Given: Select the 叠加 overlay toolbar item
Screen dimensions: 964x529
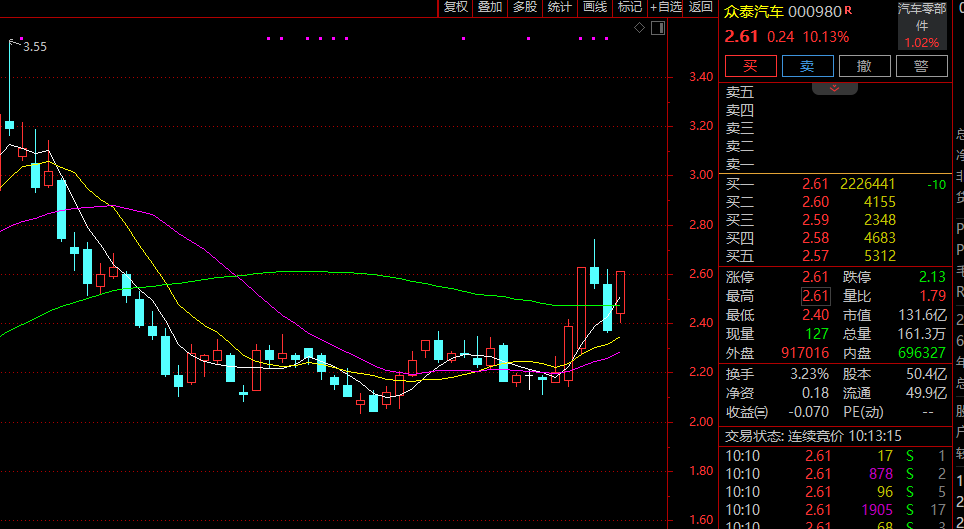Looking at the screenshot, I should (490, 7).
